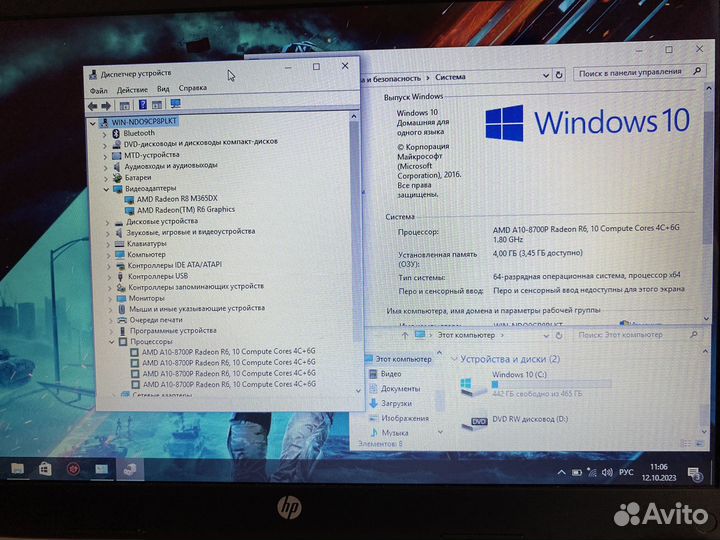This screenshot has height=540, width=720.
Task: Click the Forward arrow in Device Manager toolbar
Action: [106, 106]
